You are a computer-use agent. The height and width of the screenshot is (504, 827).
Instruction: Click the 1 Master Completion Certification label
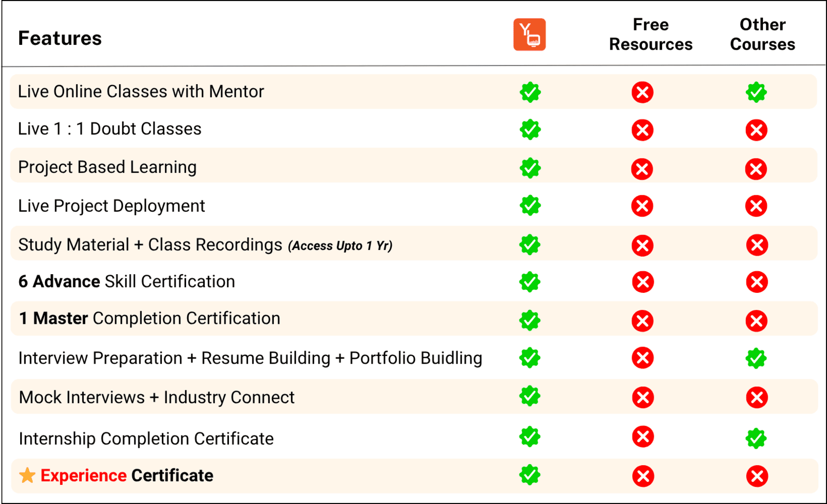click(x=149, y=319)
